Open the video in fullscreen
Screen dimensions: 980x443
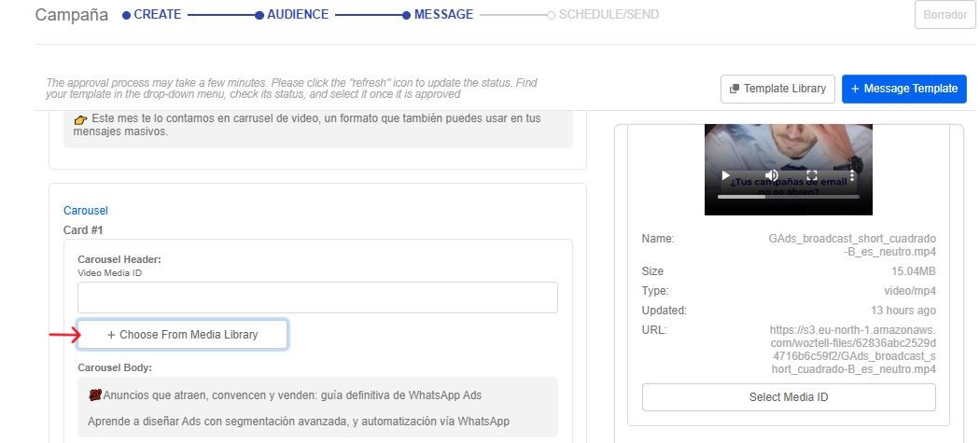tap(812, 175)
